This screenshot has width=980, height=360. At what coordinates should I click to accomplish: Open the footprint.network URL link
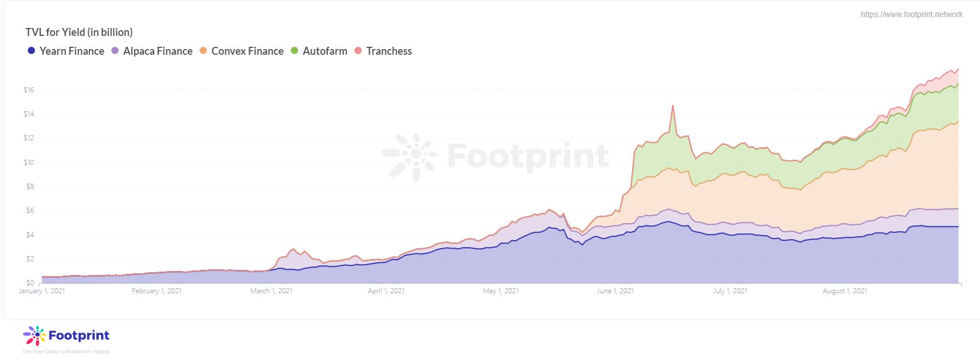[911, 14]
